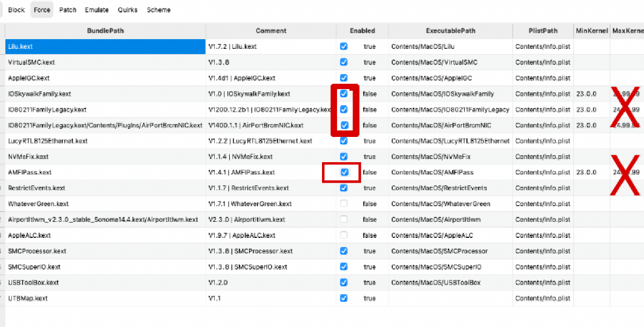Select the WhateverGreen.kext bundle path cell
644x327 pixels.
tap(105, 204)
